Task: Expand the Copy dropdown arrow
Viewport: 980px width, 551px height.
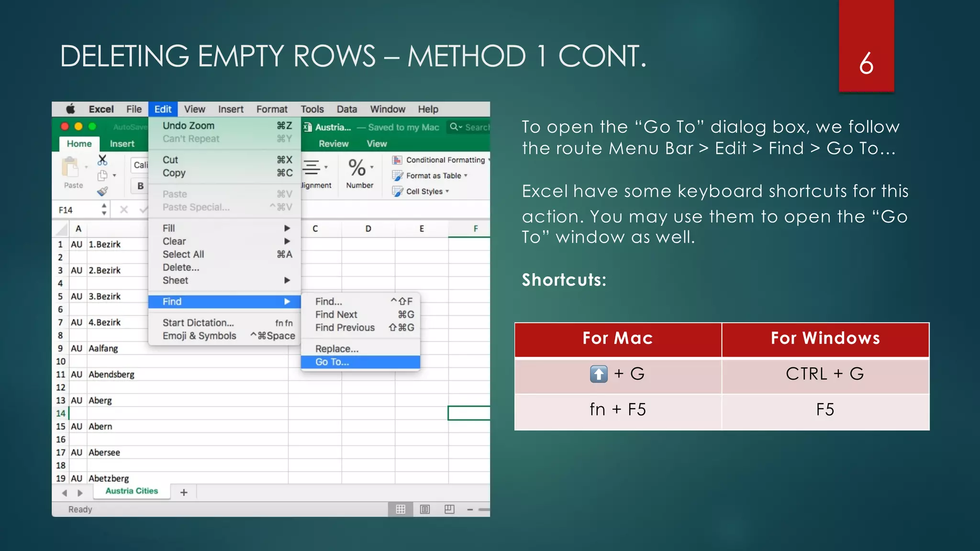Action: (x=114, y=176)
